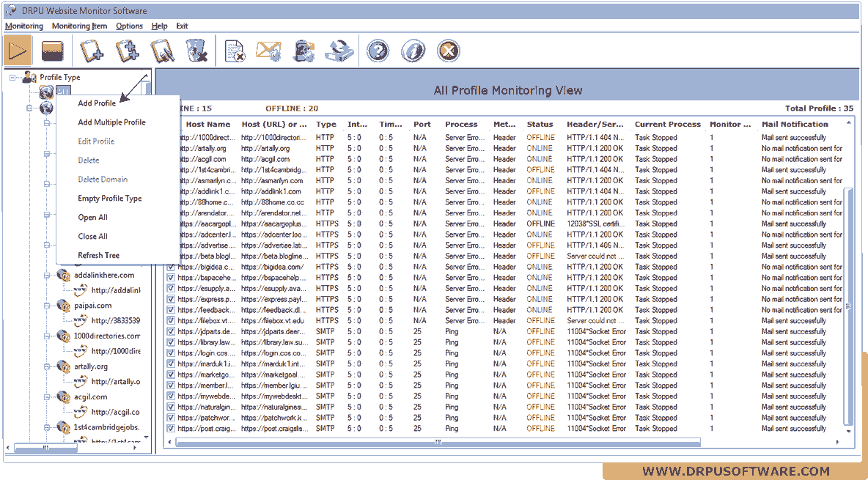Collapse the 1st4cambridgejobs tree node

(47, 427)
